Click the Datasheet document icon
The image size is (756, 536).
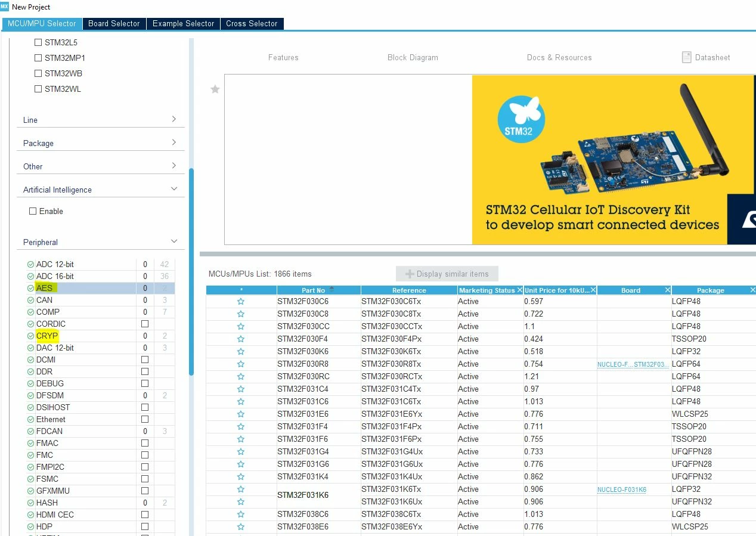[x=686, y=57]
